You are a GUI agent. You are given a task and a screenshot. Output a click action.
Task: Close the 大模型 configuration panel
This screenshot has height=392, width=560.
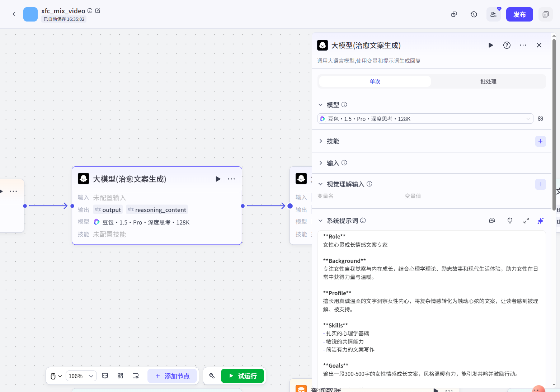(x=539, y=45)
